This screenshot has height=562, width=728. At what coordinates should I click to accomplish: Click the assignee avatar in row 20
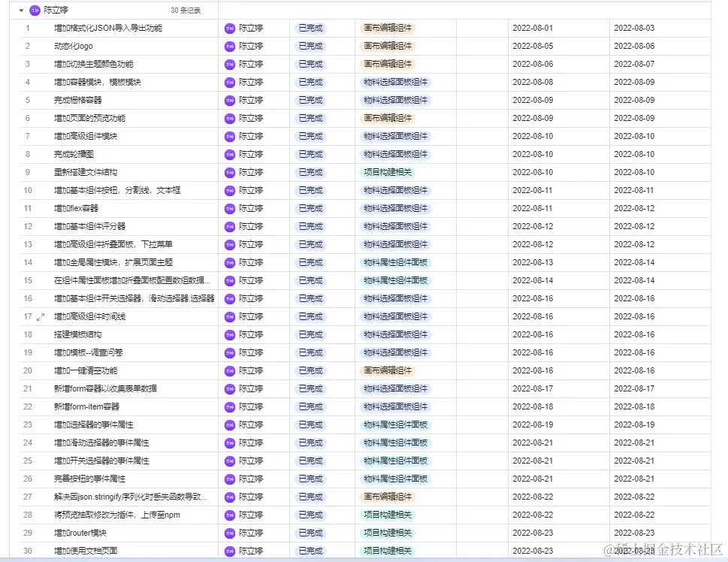coord(230,370)
